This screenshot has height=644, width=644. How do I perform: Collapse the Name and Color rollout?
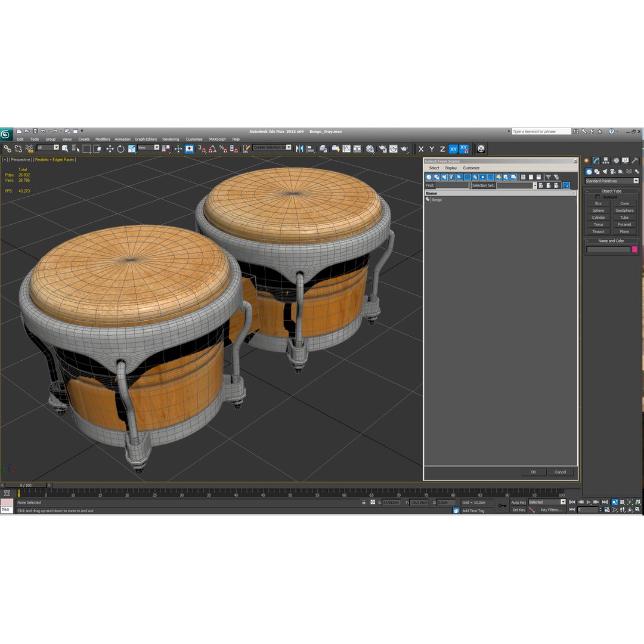(x=611, y=241)
